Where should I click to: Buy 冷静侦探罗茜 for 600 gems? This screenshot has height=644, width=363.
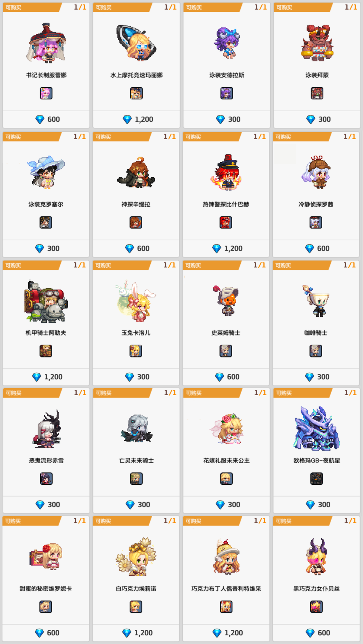316,248
